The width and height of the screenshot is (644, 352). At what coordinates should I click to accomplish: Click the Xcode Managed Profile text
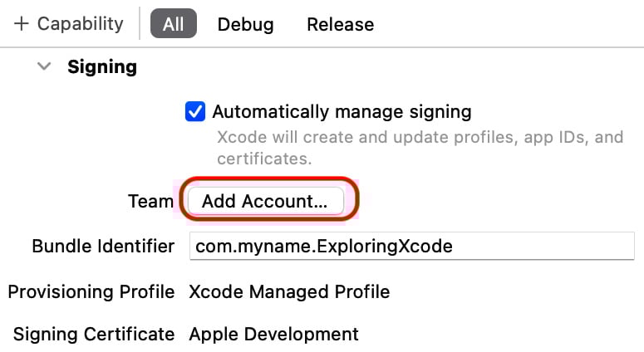coord(289,291)
